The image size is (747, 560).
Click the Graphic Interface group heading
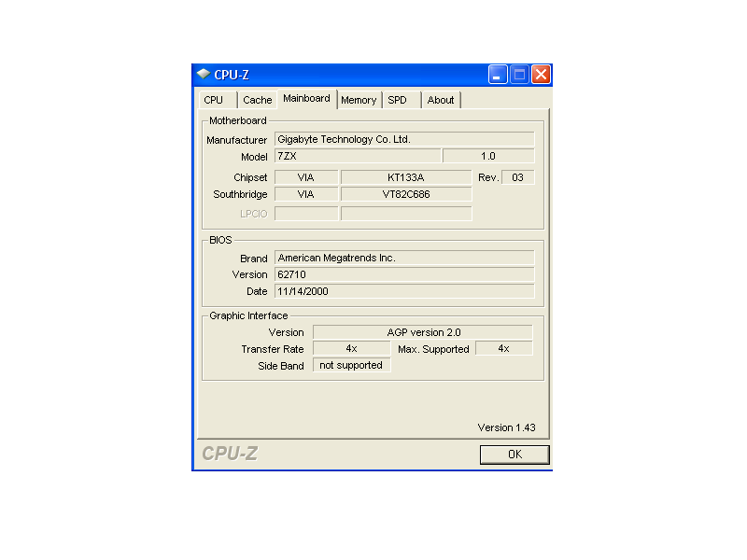pyautogui.click(x=248, y=315)
